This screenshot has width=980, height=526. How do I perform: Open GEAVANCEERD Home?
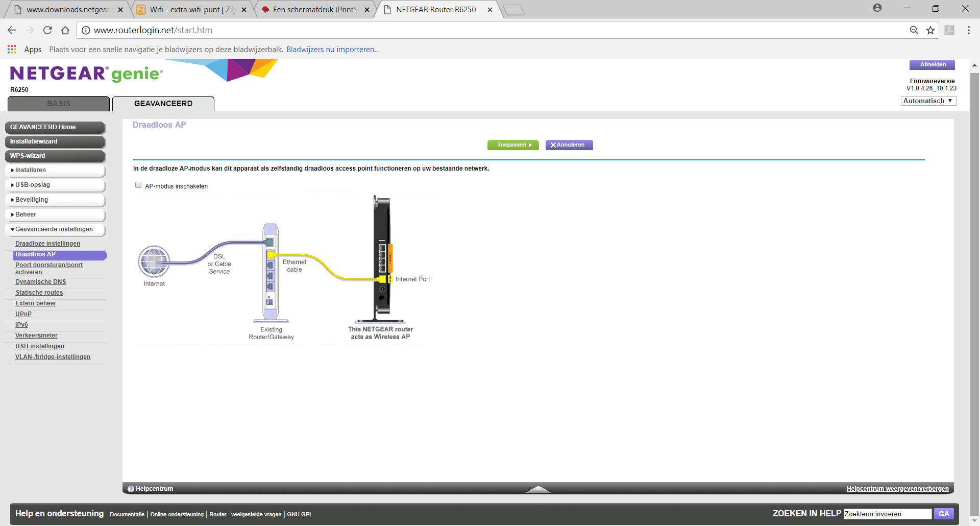pyautogui.click(x=55, y=127)
